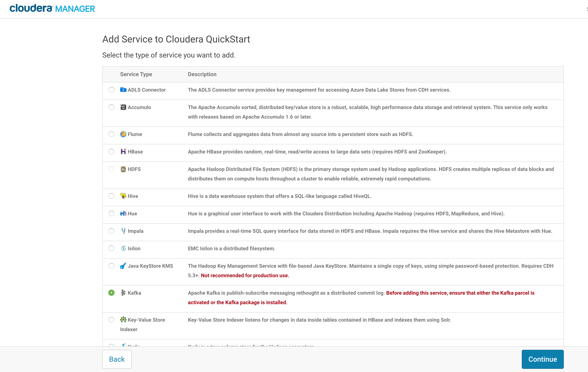This screenshot has height=372, width=588.
Task: Click the Key-Value Store Indexer icon
Action: coord(123,319)
